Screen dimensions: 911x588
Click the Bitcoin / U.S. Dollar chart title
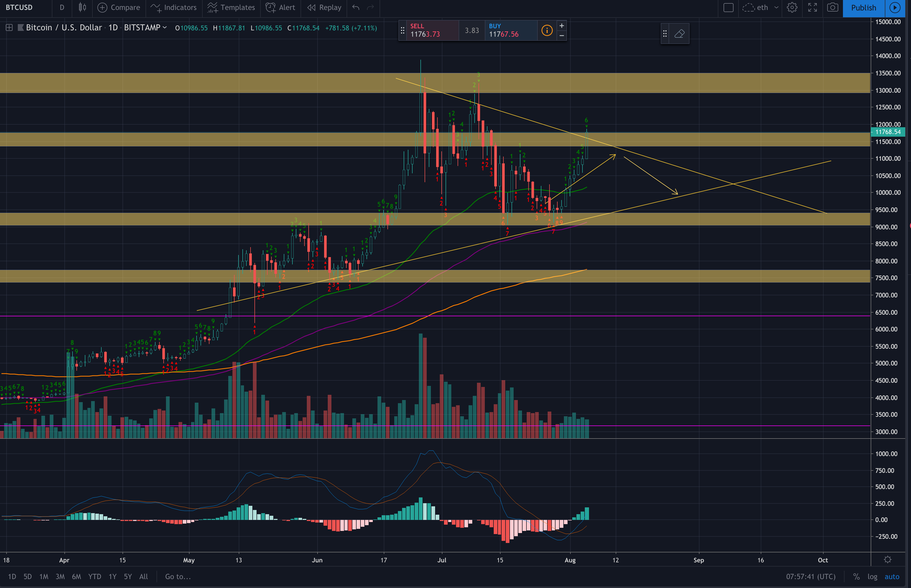click(64, 27)
